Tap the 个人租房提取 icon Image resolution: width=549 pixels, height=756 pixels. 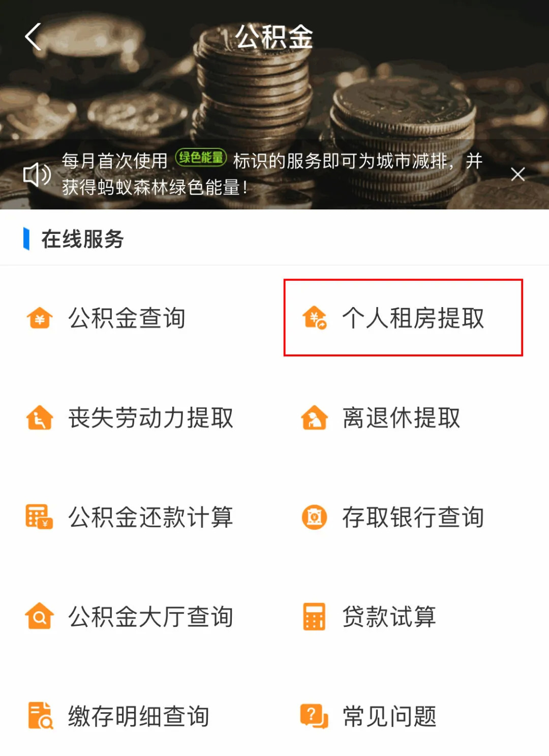click(x=315, y=318)
